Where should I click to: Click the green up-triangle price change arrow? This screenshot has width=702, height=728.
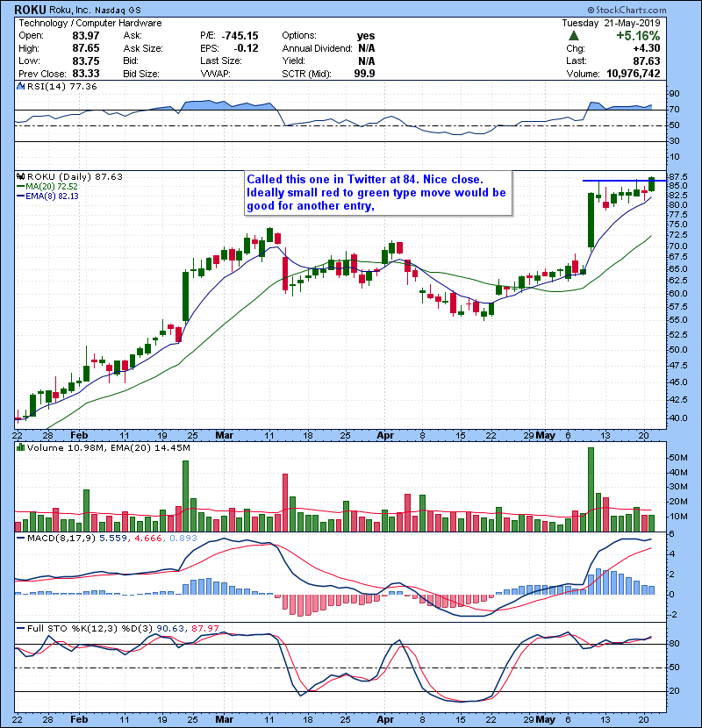click(574, 36)
